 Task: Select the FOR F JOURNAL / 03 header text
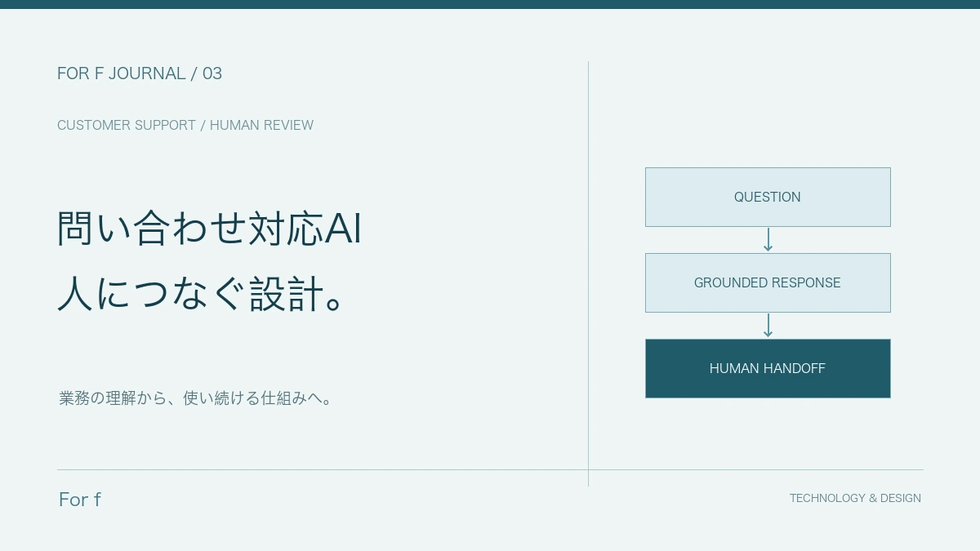coord(140,73)
